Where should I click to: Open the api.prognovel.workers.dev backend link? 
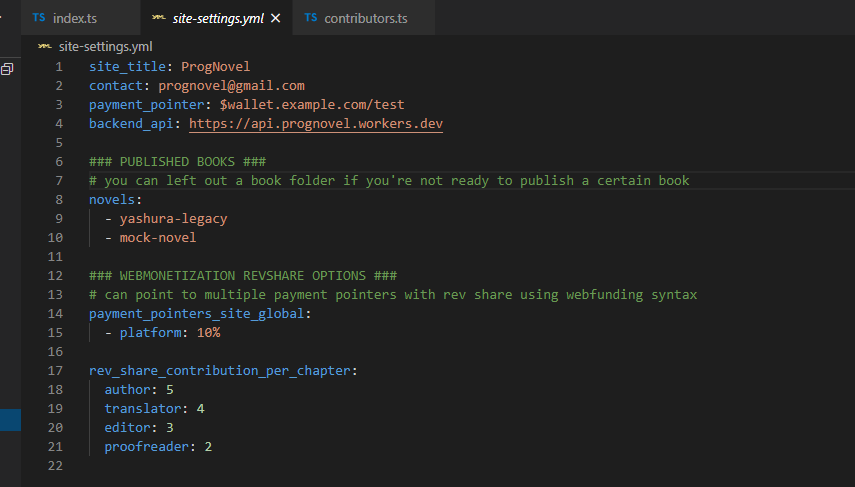coord(315,124)
